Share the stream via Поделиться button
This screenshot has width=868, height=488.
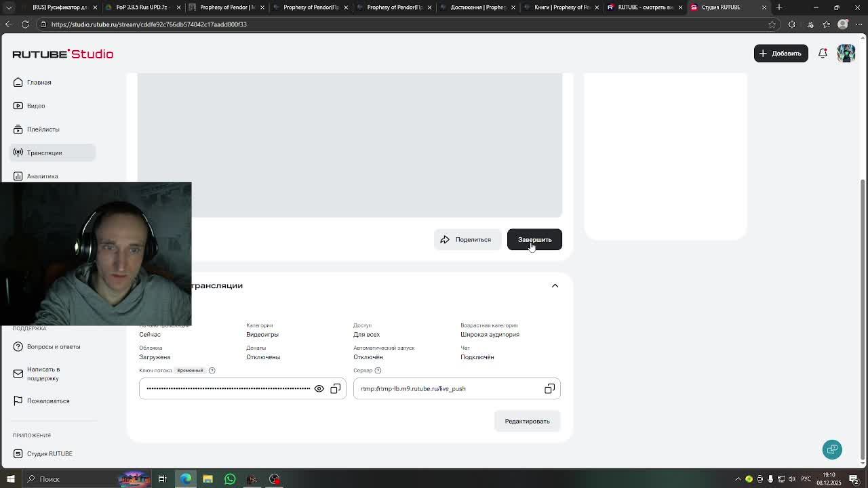click(467, 239)
